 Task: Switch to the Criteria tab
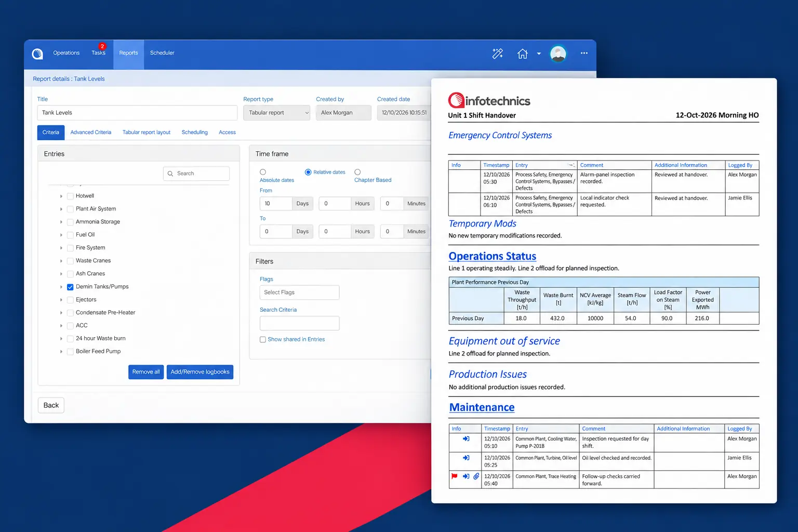[51, 132]
